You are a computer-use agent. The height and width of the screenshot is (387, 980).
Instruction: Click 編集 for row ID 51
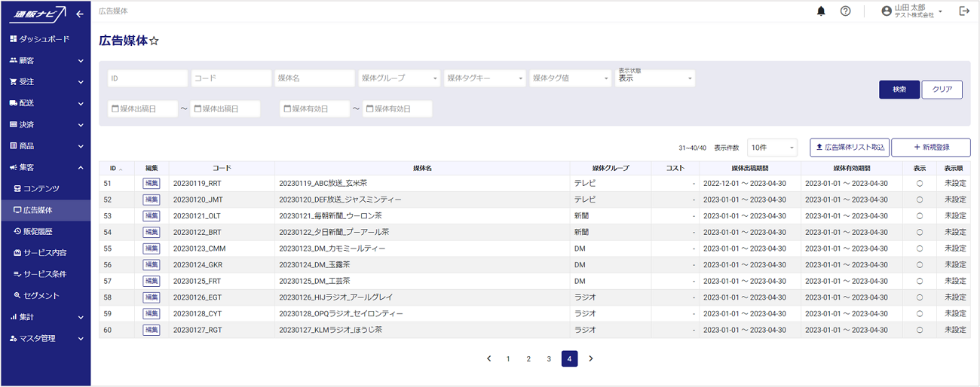[x=152, y=183]
